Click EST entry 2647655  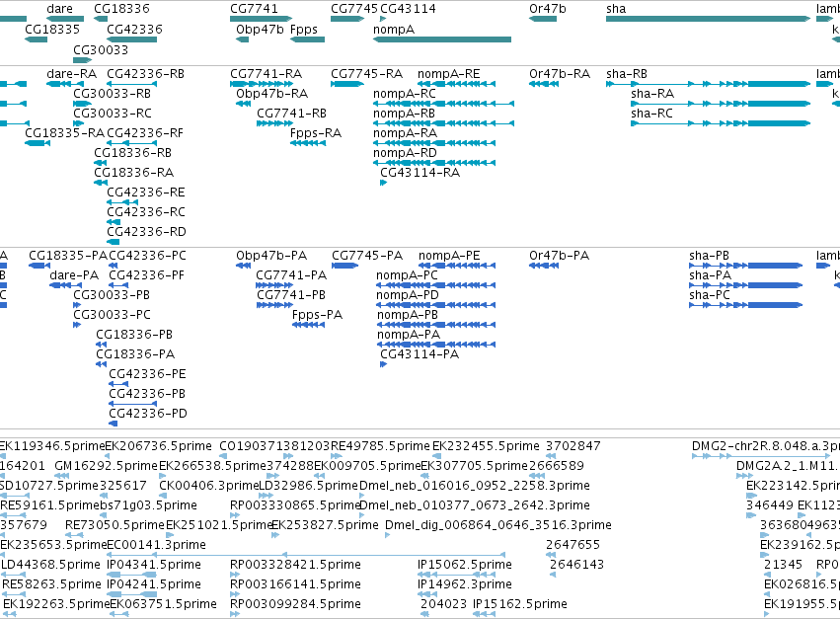pyautogui.click(x=573, y=545)
